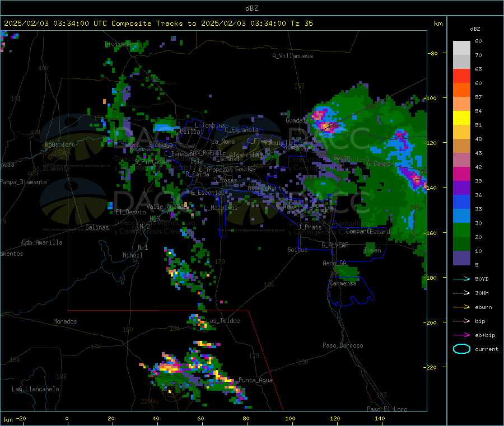Click the J_Prats map label
The image size is (504, 426).
(310, 227)
